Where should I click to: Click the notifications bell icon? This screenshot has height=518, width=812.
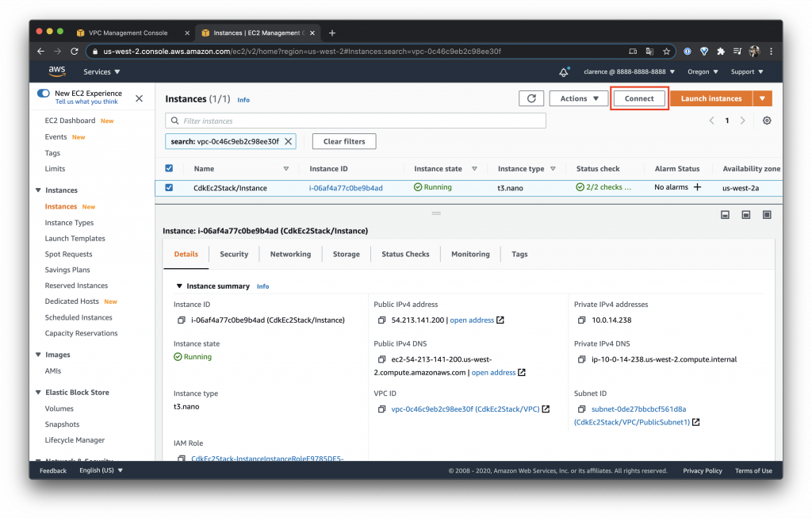point(564,72)
